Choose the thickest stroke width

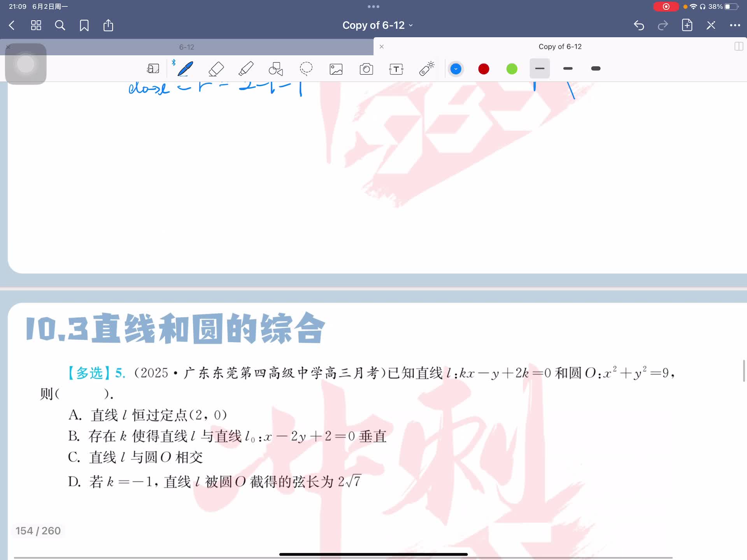[x=596, y=68]
